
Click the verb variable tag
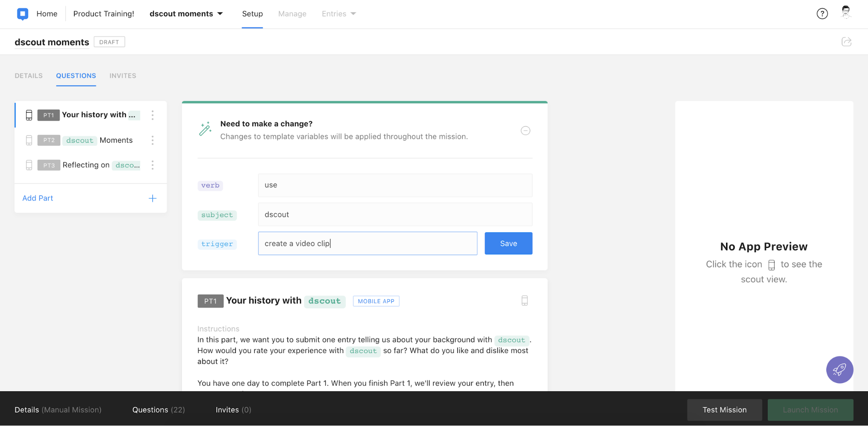point(210,185)
